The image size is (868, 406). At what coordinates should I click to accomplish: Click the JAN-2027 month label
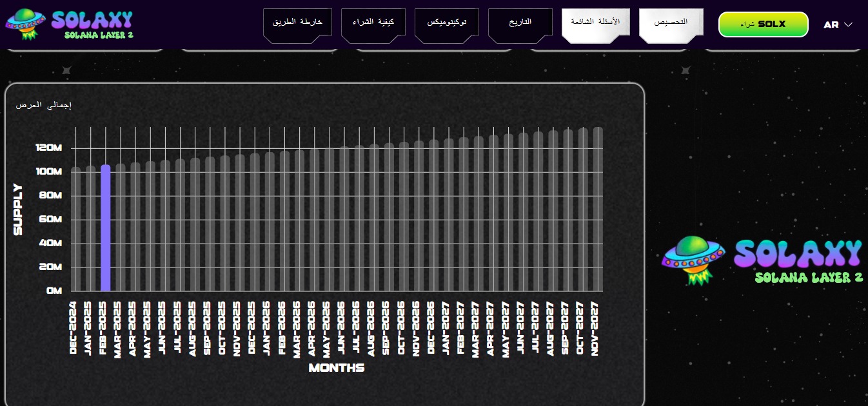pyautogui.click(x=446, y=329)
